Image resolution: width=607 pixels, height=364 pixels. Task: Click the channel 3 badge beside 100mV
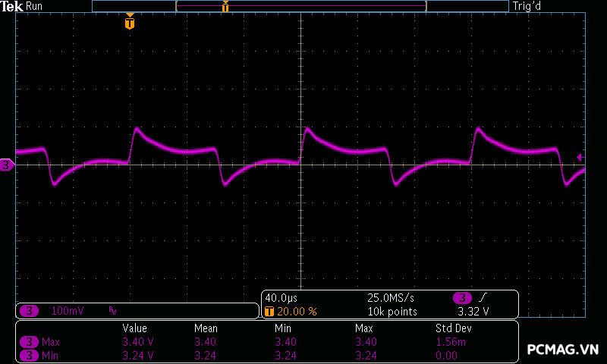[29, 311]
